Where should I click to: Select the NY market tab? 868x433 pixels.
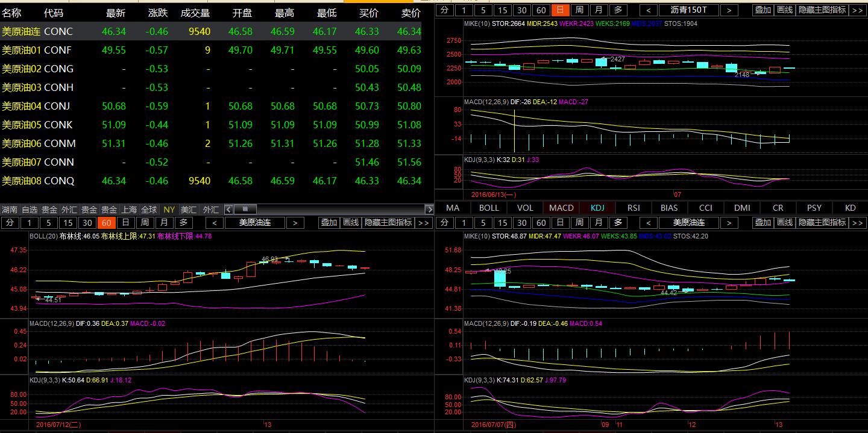pos(169,210)
